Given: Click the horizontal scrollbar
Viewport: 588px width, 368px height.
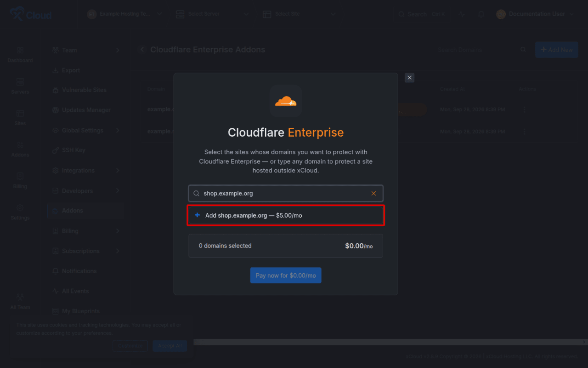Looking at the screenshot, I should tap(390, 342).
